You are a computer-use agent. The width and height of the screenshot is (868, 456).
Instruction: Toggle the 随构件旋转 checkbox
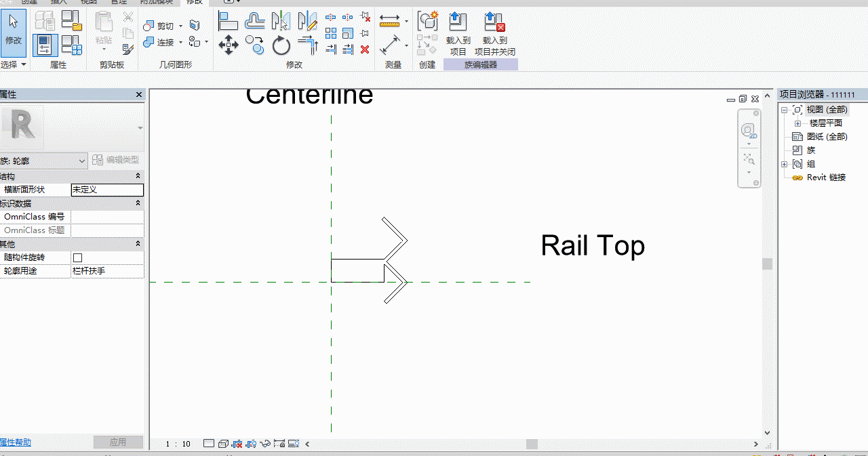pos(77,257)
